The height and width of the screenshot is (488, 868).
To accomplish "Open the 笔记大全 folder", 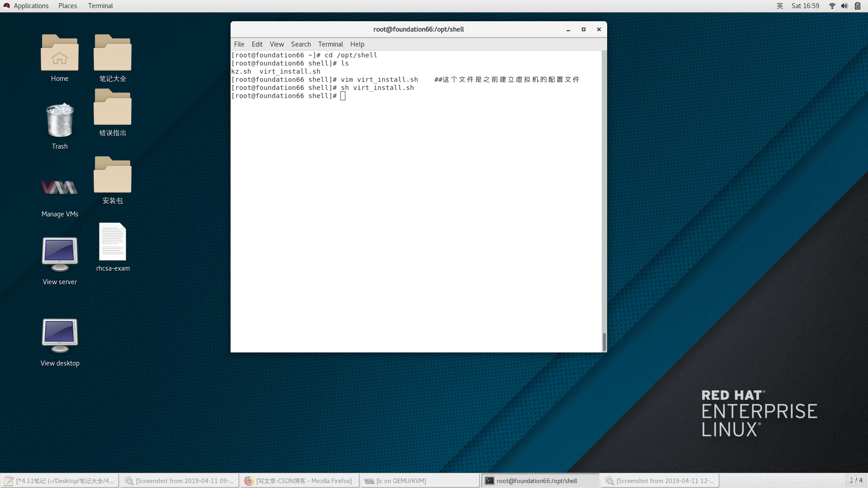I will pyautogui.click(x=113, y=53).
